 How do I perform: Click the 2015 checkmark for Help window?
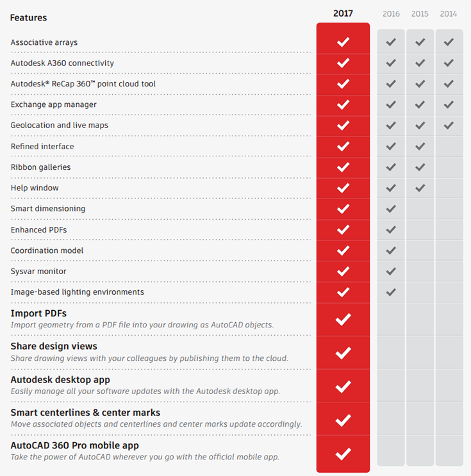[x=420, y=188]
